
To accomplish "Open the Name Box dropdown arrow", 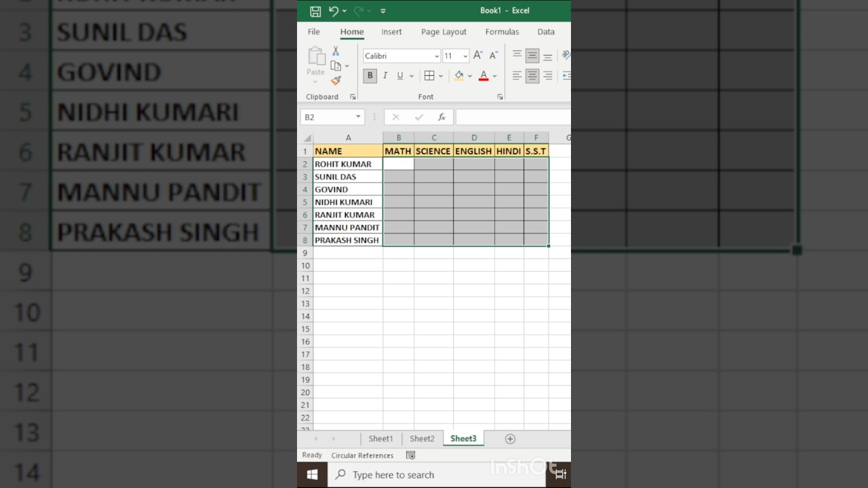I will (359, 117).
